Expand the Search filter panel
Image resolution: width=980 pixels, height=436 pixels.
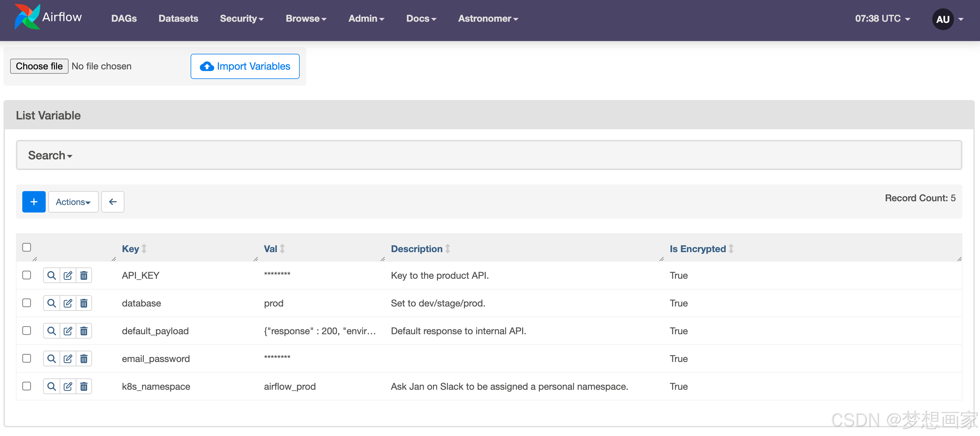coord(50,155)
